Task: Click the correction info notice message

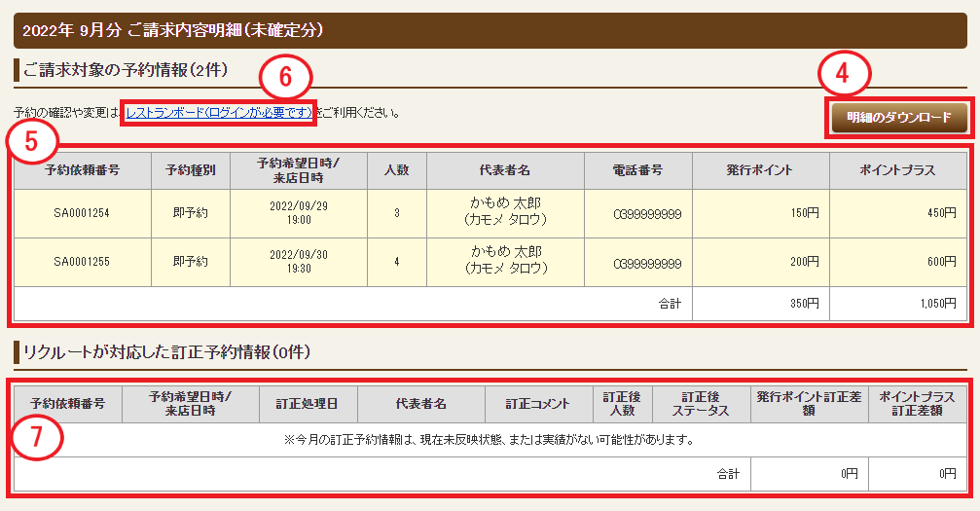Action: tap(490, 440)
